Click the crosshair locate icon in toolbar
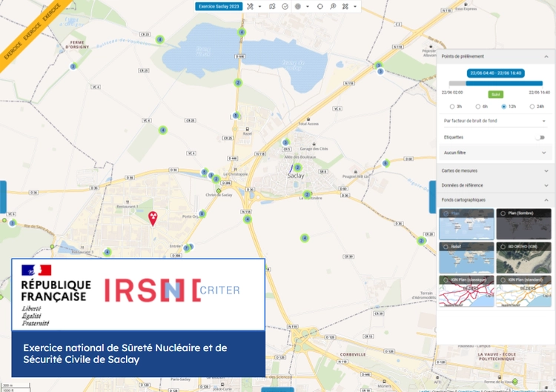This screenshot has width=556, height=392. (320, 6)
